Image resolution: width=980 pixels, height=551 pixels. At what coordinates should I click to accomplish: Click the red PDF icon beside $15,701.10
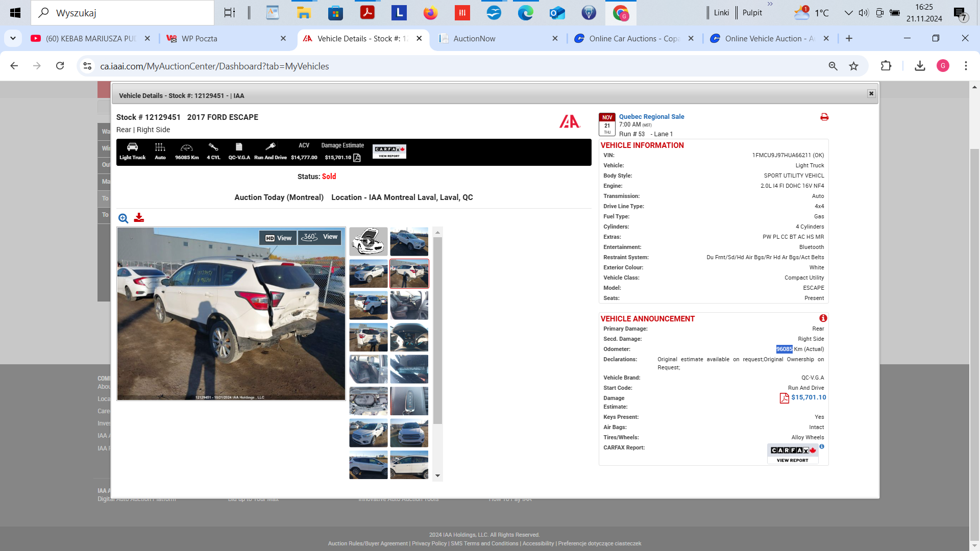(784, 398)
